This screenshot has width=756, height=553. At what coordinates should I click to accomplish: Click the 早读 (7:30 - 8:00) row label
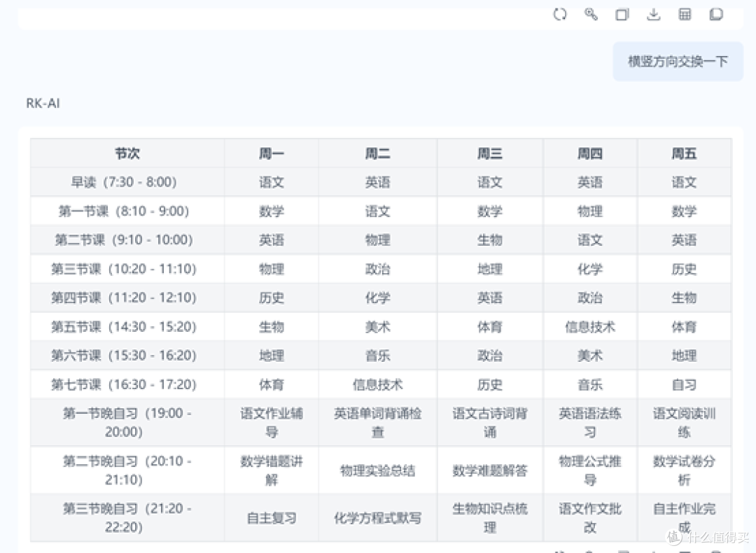click(124, 182)
